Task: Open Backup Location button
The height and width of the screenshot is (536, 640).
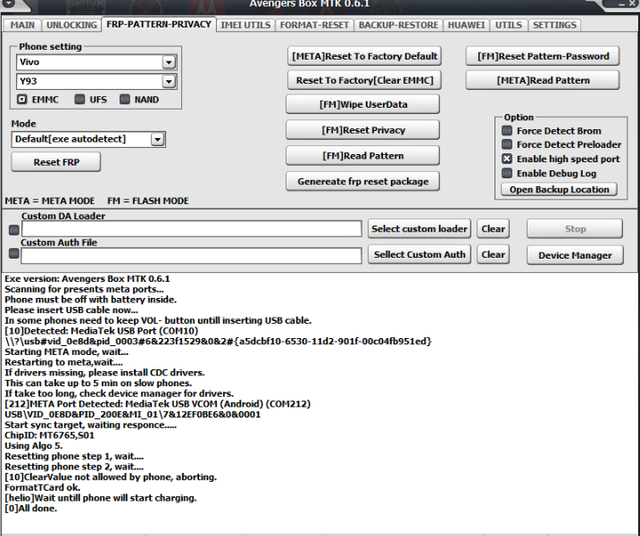Action: (x=559, y=189)
